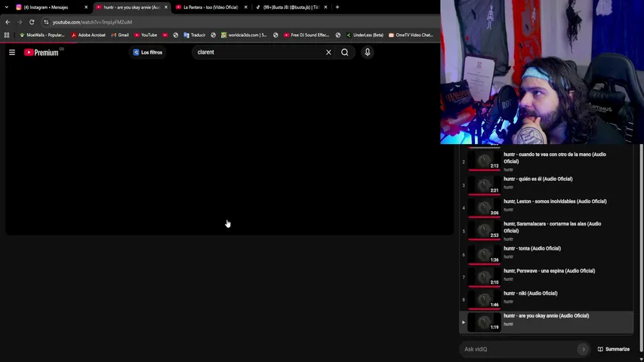
Task: Go forward in browser history
Action: click(x=20, y=22)
